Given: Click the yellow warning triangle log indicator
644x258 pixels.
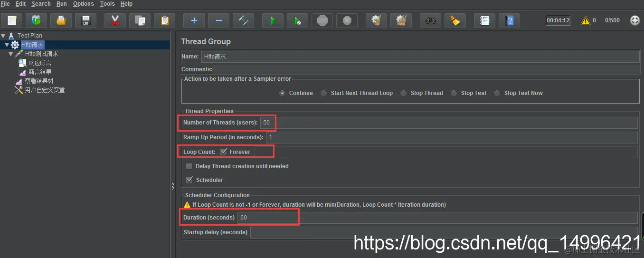Looking at the screenshot, I should [x=586, y=20].
